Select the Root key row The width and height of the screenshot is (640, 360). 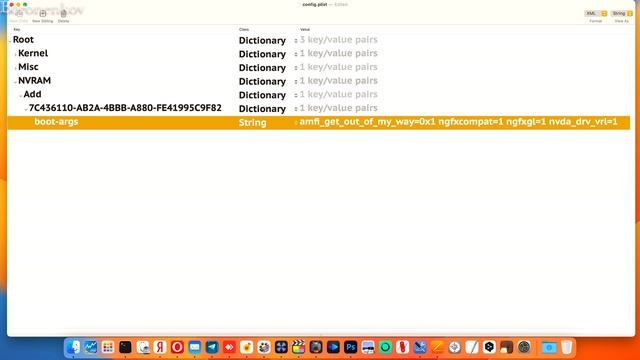[23, 40]
